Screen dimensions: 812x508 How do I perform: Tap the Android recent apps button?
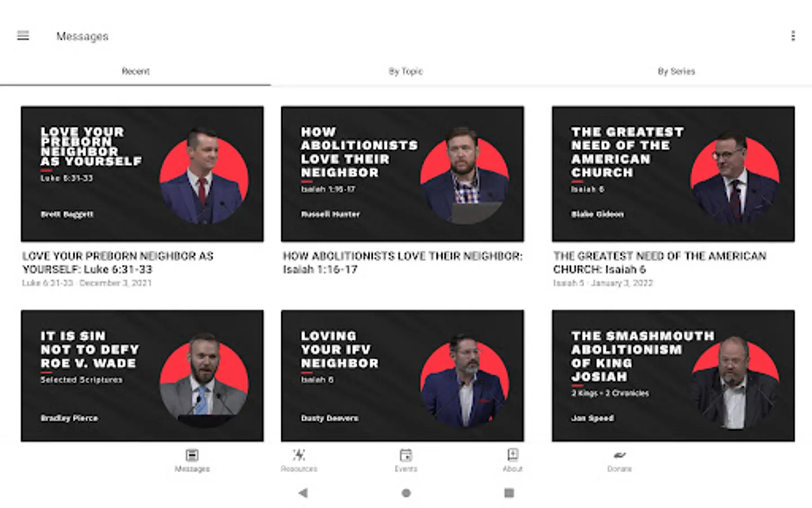tap(509, 493)
